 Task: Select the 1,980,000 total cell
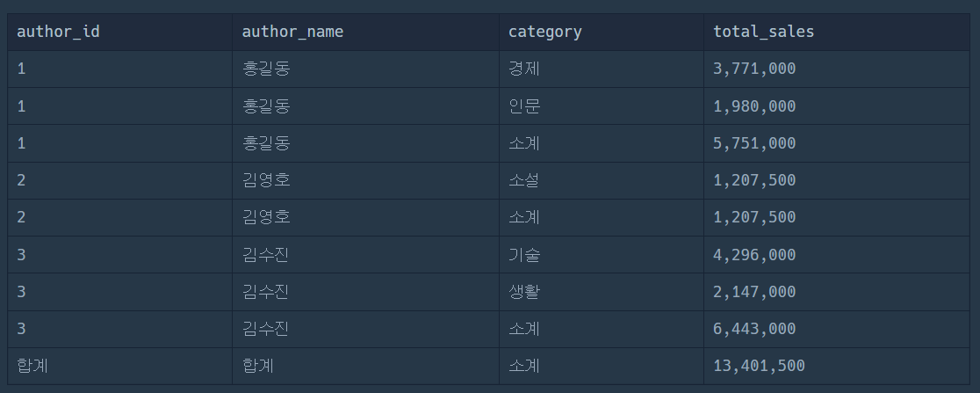click(x=837, y=106)
